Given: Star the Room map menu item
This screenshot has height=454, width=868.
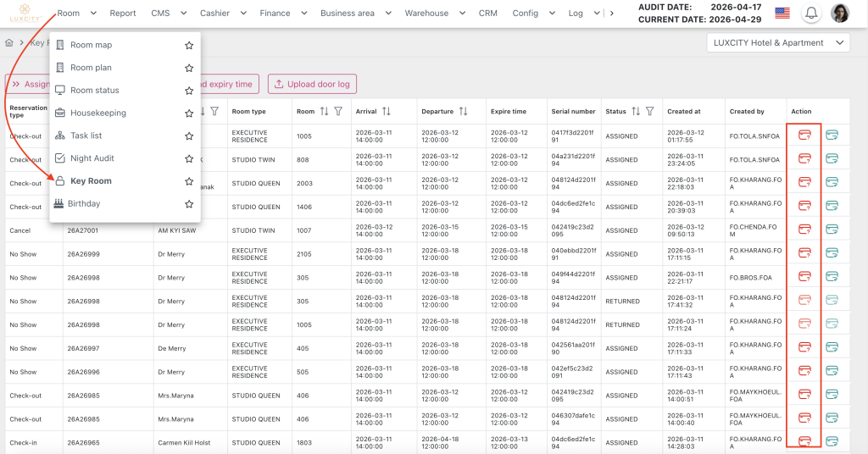Looking at the screenshot, I should 189,45.
